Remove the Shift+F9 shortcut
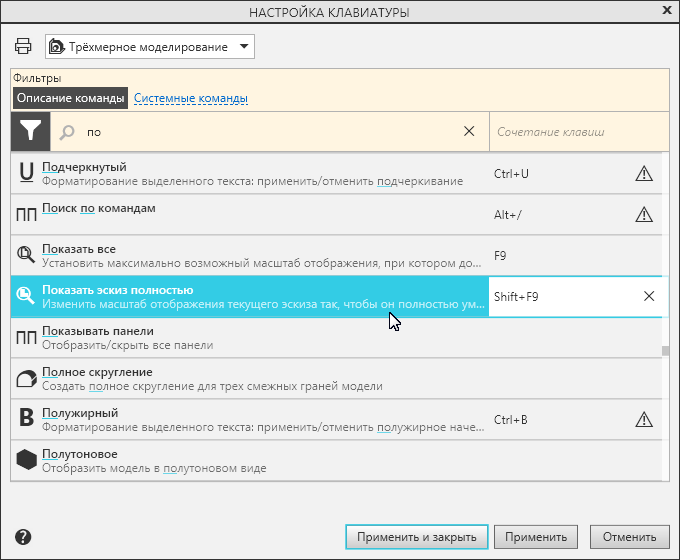 649,296
